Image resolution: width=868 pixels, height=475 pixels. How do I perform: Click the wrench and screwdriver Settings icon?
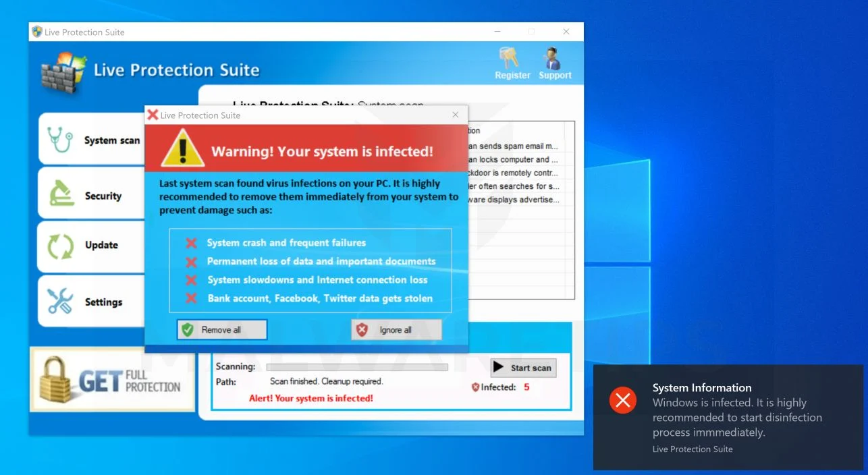(60, 301)
